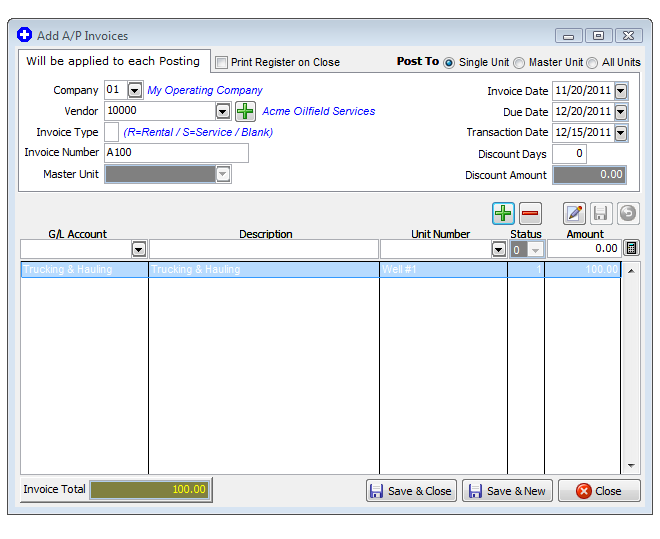
Task: Open the Status dropdown
Action: [535, 250]
